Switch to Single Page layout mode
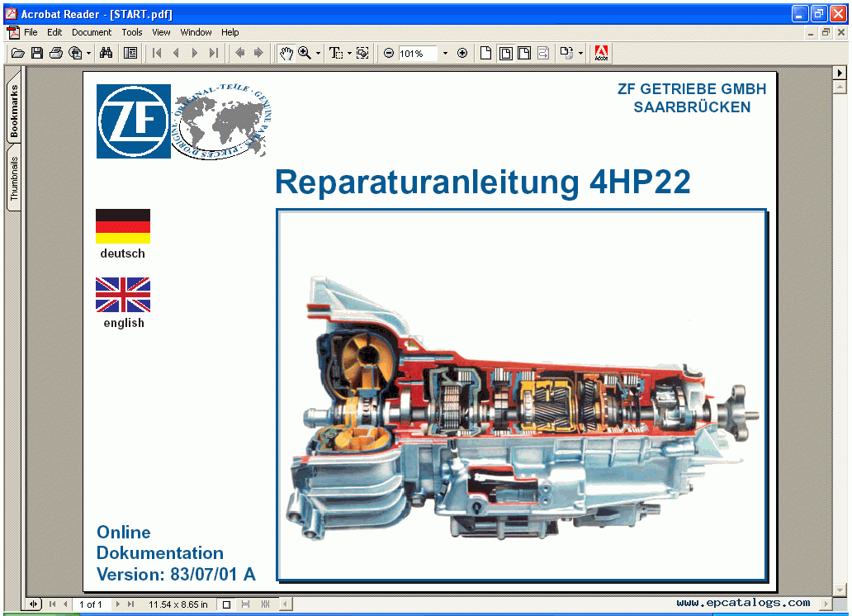 coord(225,604)
